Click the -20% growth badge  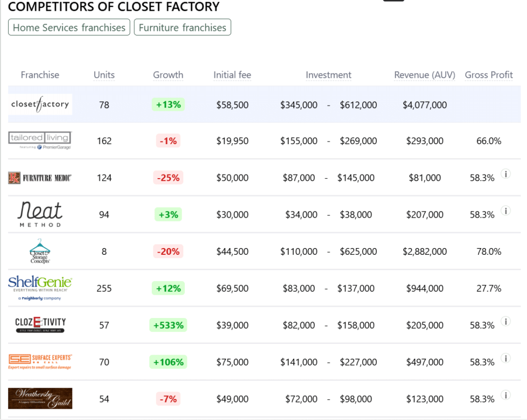click(168, 251)
